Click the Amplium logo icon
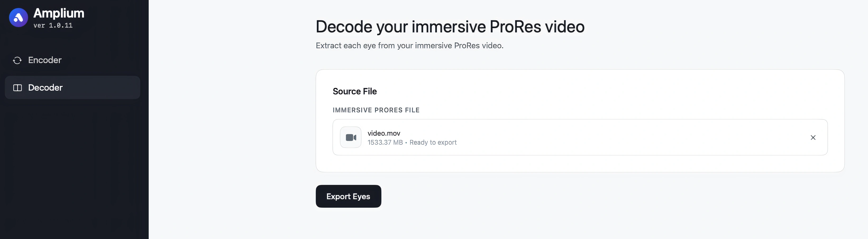This screenshot has height=239, width=868. (x=18, y=17)
